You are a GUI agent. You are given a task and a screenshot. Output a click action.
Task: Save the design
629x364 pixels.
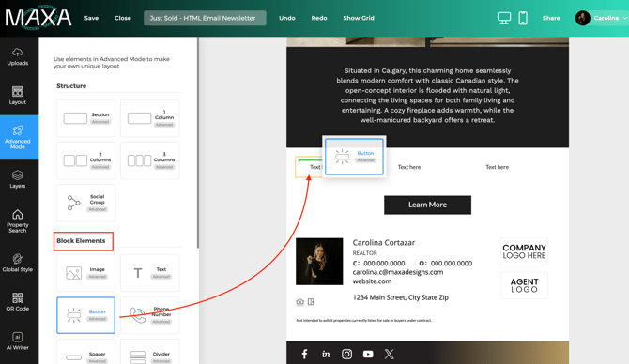[91, 18]
